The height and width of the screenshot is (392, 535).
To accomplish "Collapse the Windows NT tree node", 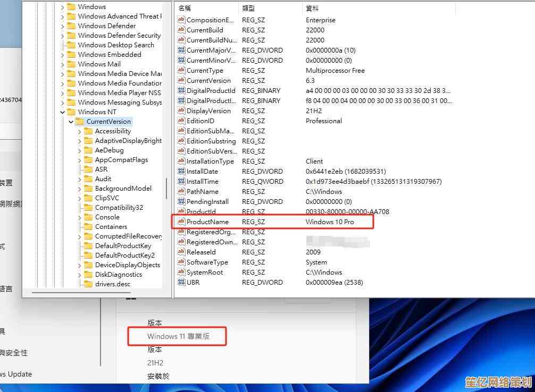I will coord(63,112).
